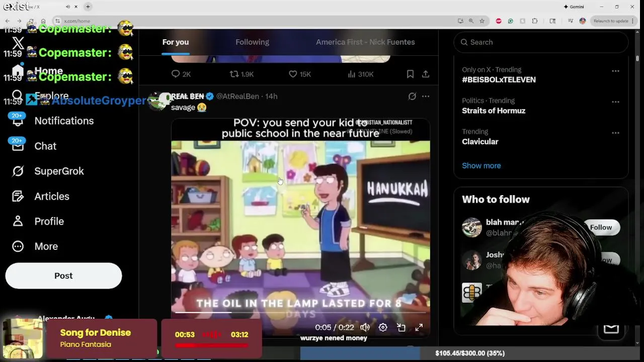Click the X logo in sidebar
This screenshot has height=362, width=644.
18,43
